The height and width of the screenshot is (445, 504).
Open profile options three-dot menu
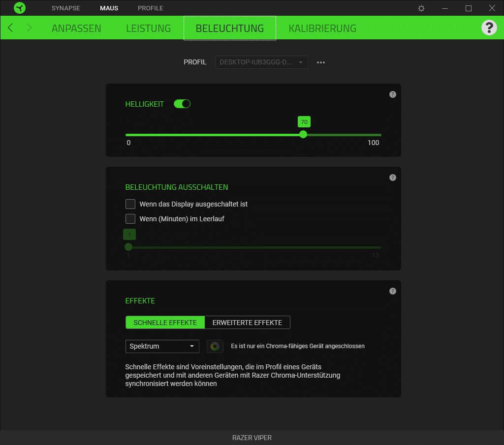[x=321, y=62]
